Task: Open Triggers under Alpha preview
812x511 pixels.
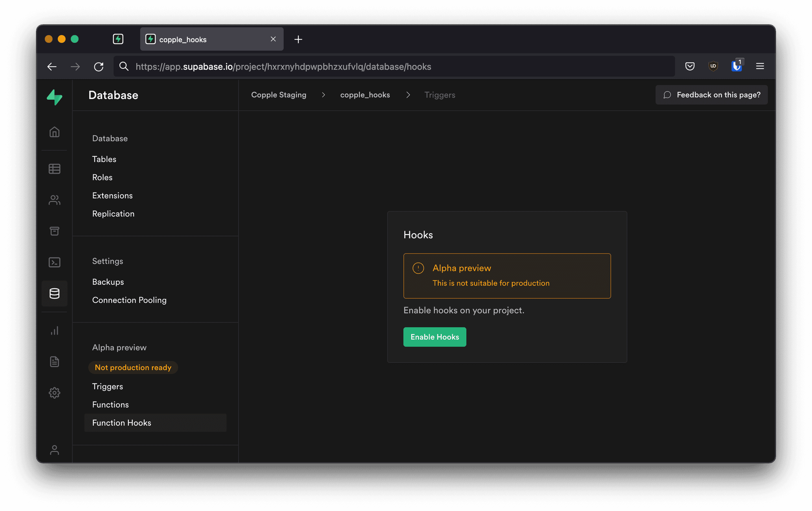Action: [107, 386]
